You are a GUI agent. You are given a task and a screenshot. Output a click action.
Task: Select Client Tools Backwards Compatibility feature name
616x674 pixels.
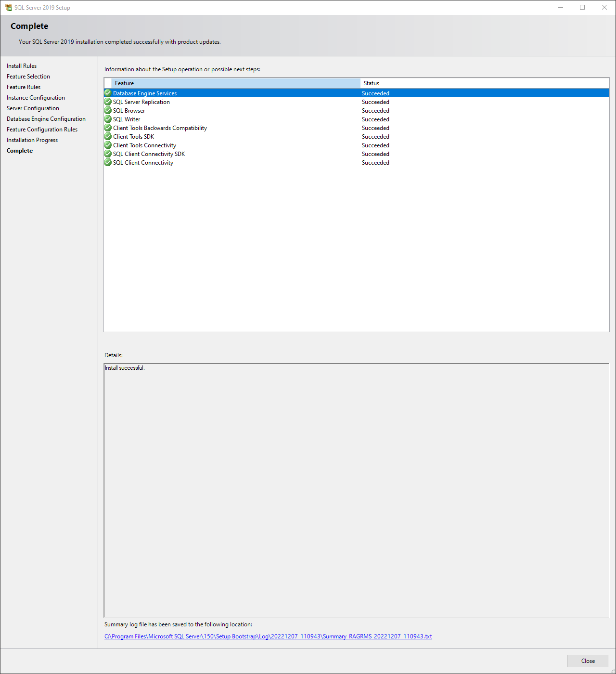160,128
